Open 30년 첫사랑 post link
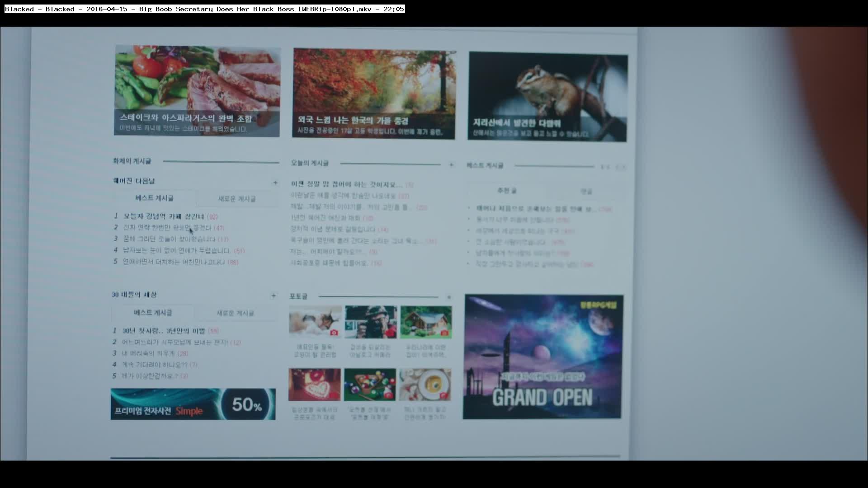The height and width of the screenshot is (488, 868). (164, 331)
